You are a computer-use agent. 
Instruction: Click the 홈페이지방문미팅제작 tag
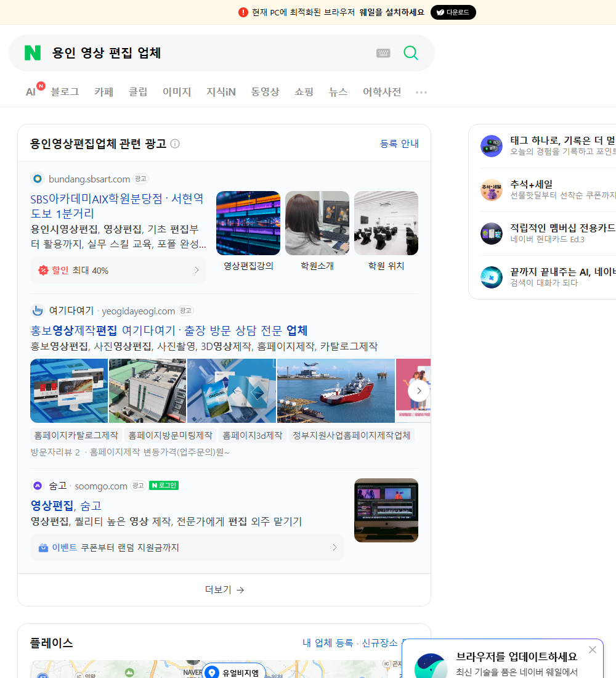pos(170,435)
